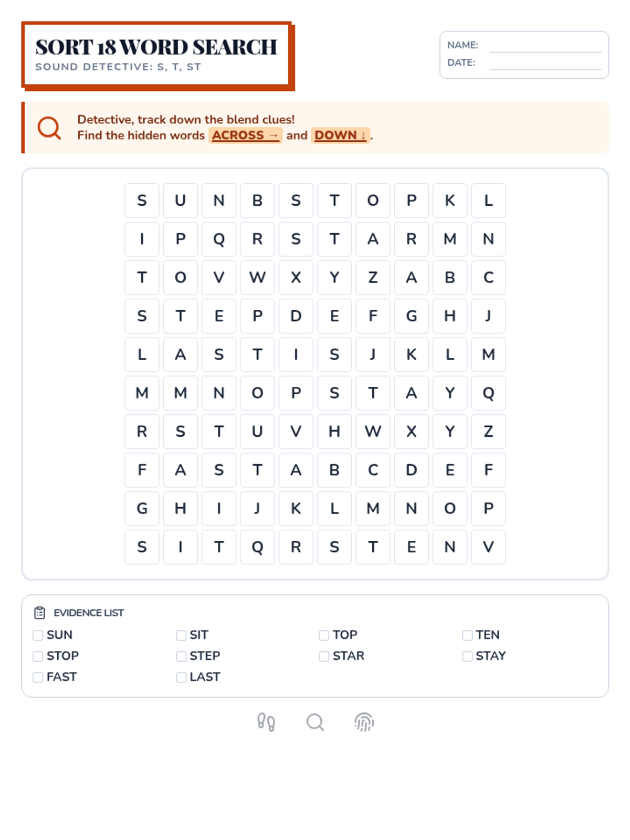Select the K letter tile in first row
This screenshot has width=630, height=840.
[x=450, y=201]
